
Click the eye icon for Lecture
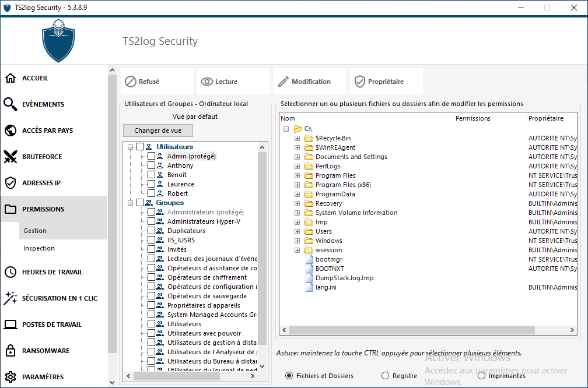click(x=206, y=82)
